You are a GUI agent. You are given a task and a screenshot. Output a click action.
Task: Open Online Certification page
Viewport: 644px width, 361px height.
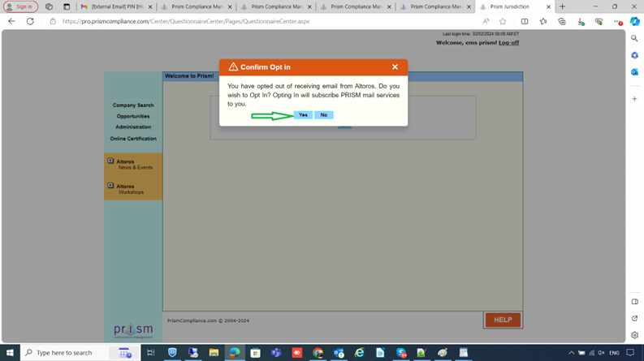(x=133, y=139)
